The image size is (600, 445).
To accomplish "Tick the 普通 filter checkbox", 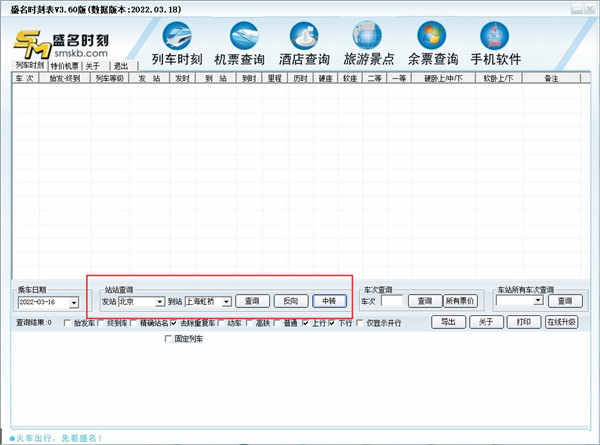I will point(277,323).
